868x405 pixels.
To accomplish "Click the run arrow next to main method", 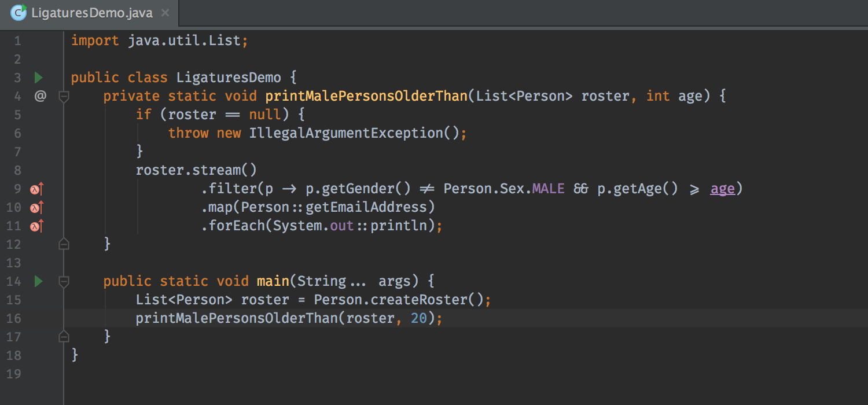I will [x=38, y=281].
